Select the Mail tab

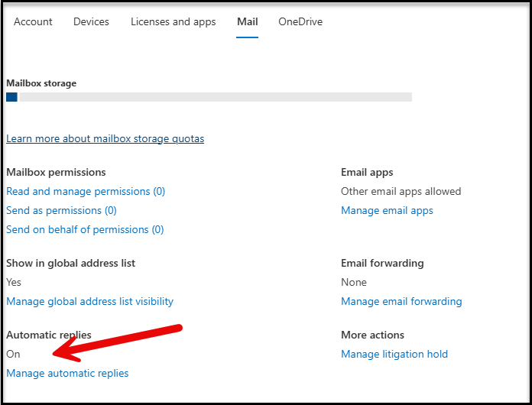(247, 21)
